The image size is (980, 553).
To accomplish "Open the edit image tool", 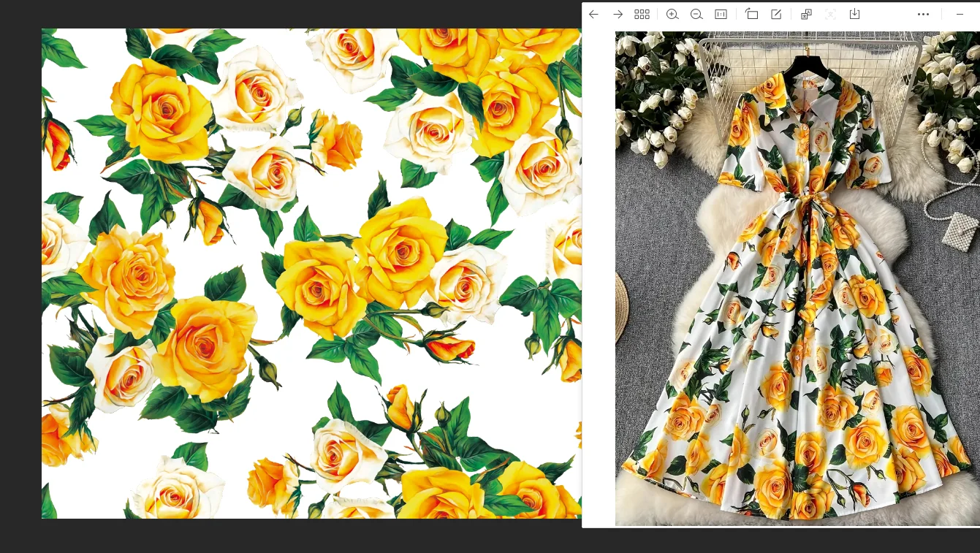I will (x=776, y=15).
